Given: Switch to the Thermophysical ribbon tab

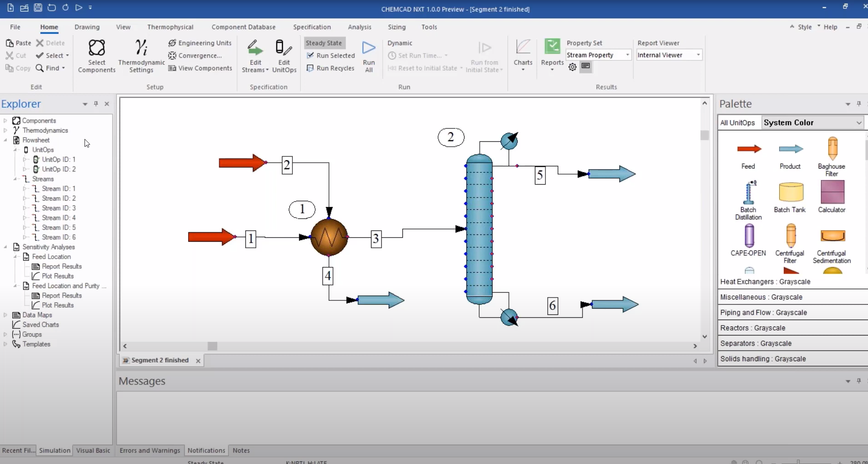Looking at the screenshot, I should (x=170, y=27).
